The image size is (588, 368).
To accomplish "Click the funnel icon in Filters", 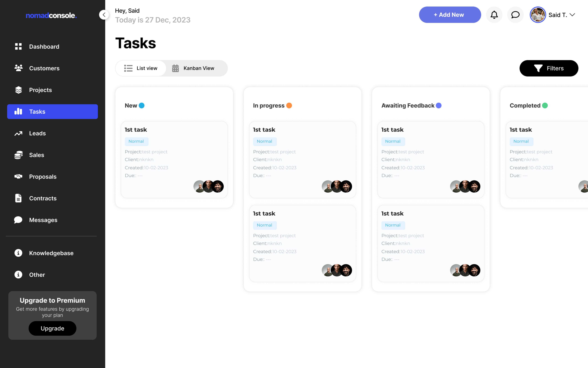I will coord(538,68).
